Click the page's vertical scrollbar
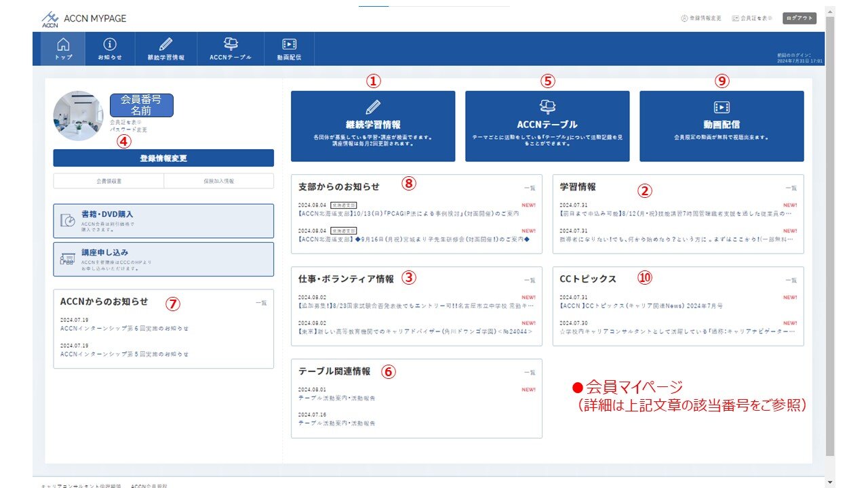Screen dimensions: 868x488 [831, 237]
